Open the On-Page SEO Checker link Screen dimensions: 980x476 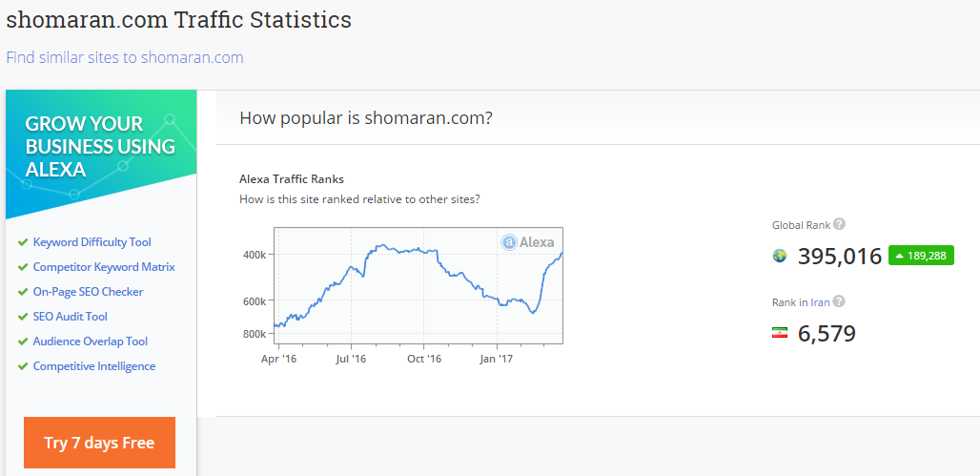(88, 292)
